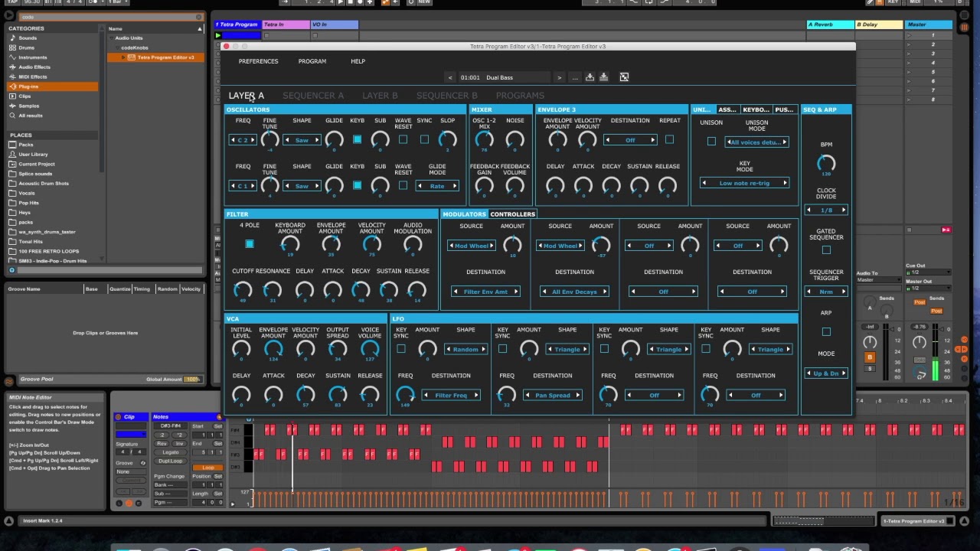Click the 01:001 Dual Bass program name field
This screenshot has height=551, width=980.
pos(504,77)
